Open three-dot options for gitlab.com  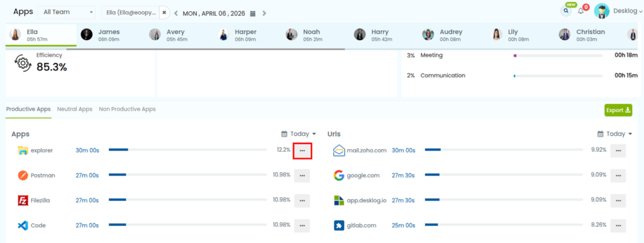(618, 226)
